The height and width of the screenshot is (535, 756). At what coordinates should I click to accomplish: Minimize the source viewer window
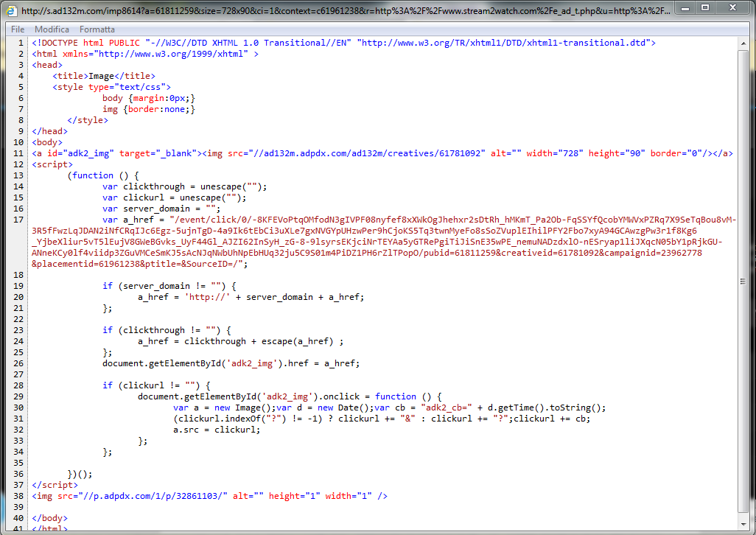(685, 7)
